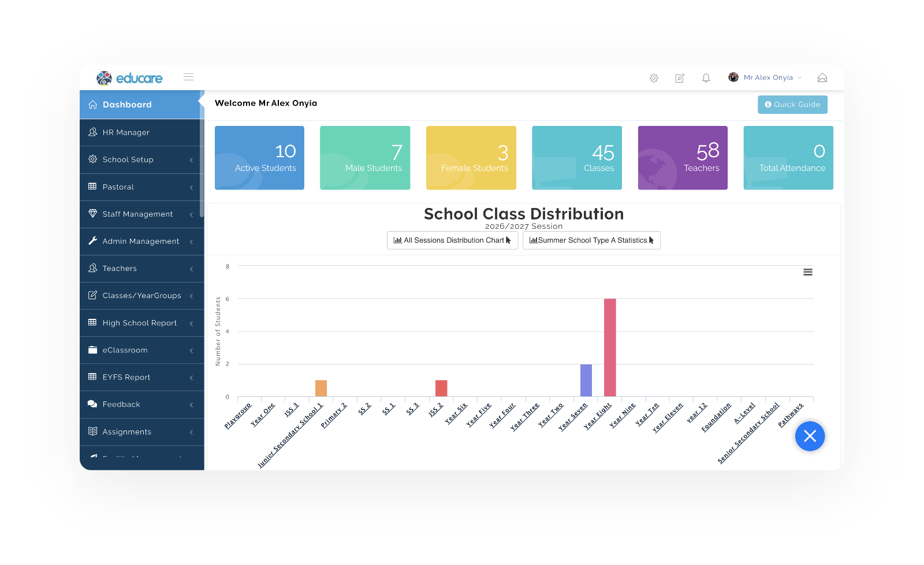
Task: Select Dashboard in the sidebar
Action: [x=141, y=105]
